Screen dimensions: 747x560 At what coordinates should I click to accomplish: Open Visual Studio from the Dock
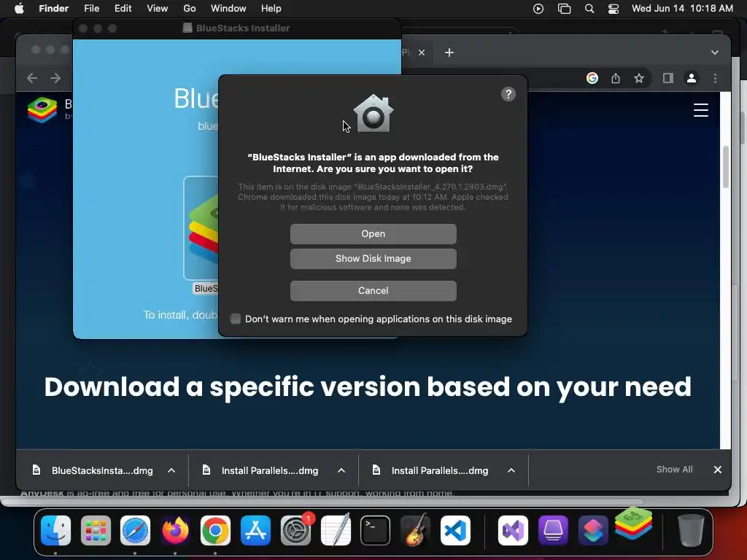pos(513,531)
